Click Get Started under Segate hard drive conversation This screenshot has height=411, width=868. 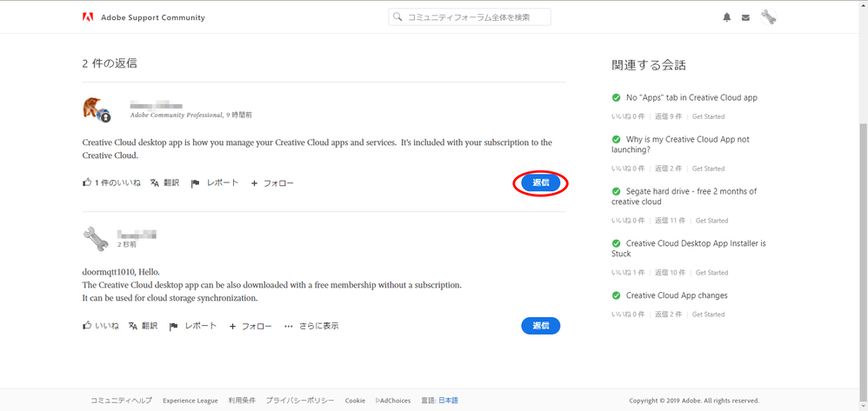coord(712,220)
